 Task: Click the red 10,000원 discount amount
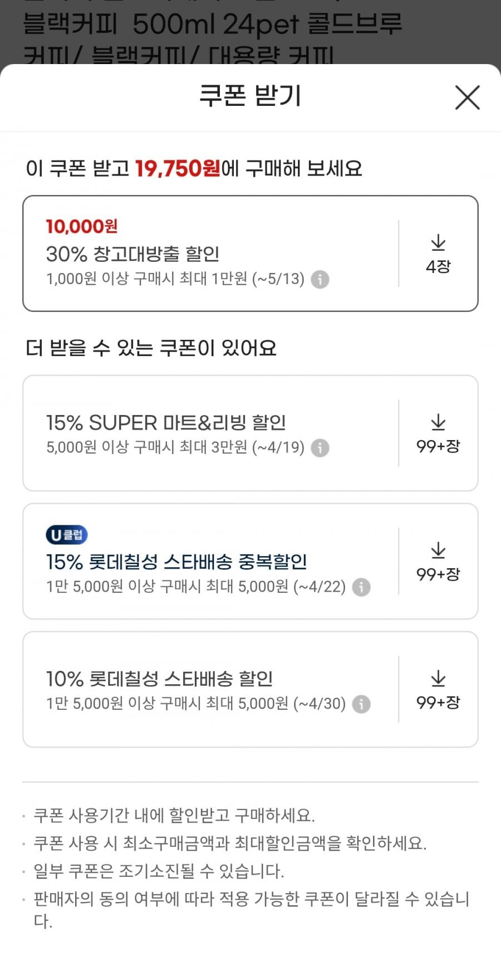click(82, 226)
